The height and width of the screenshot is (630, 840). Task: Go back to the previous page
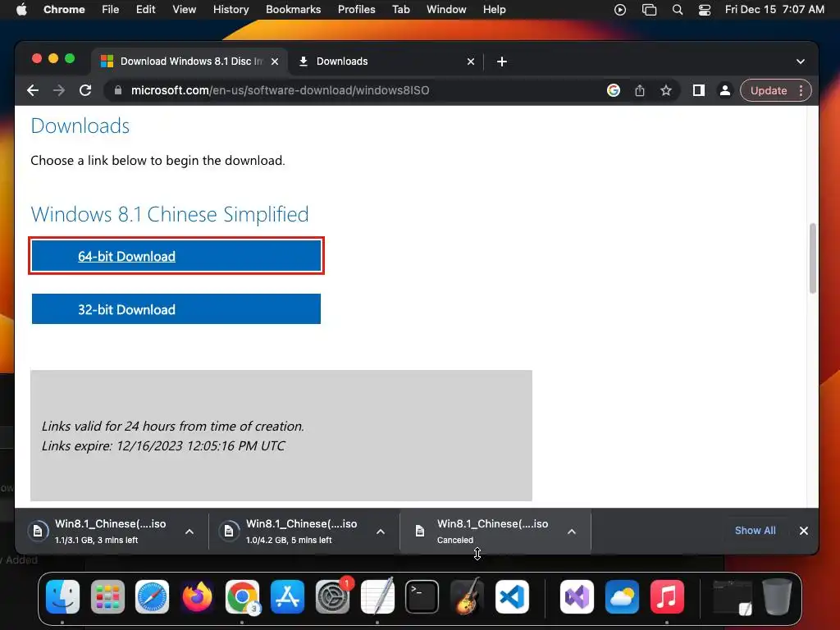[x=33, y=90]
